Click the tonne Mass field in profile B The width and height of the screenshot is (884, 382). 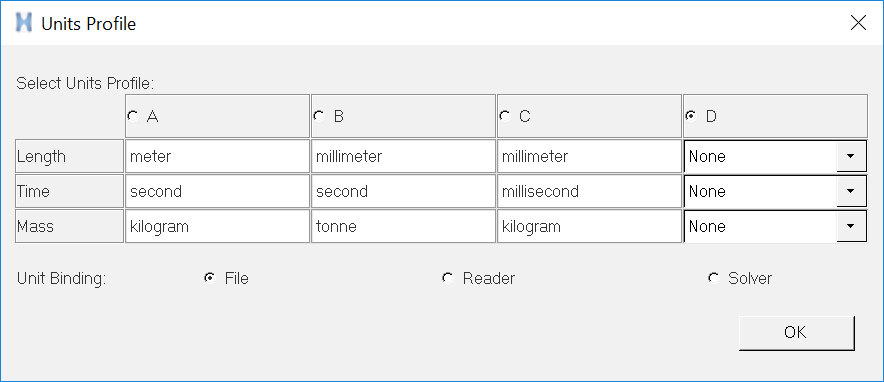pyautogui.click(x=403, y=226)
